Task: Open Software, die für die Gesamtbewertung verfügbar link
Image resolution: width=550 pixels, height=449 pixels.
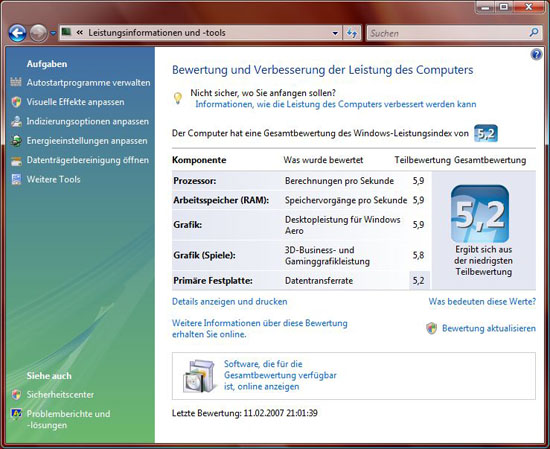Action: tap(280, 375)
